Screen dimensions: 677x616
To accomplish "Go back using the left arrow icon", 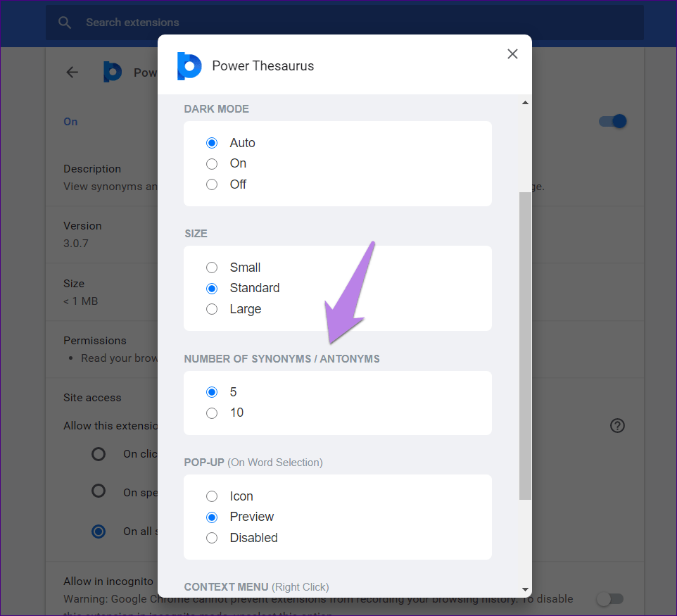I will 72,72.
